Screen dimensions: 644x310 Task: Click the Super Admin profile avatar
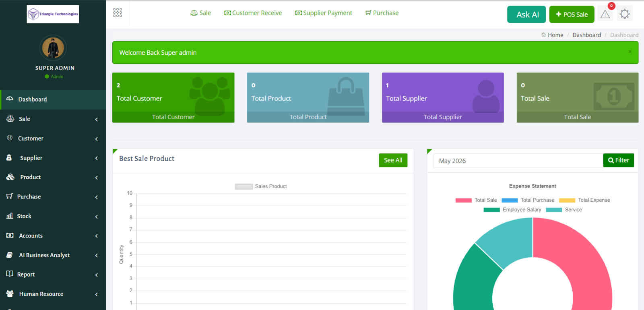coord(53,48)
